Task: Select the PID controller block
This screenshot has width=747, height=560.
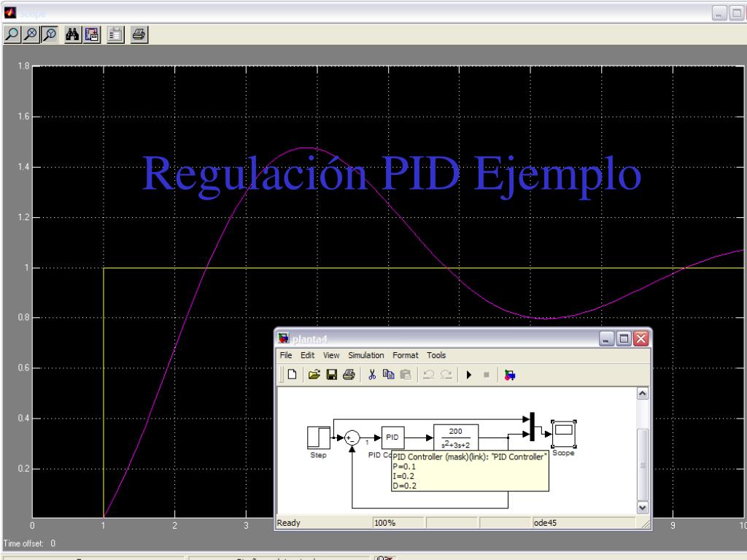Action: [x=393, y=437]
